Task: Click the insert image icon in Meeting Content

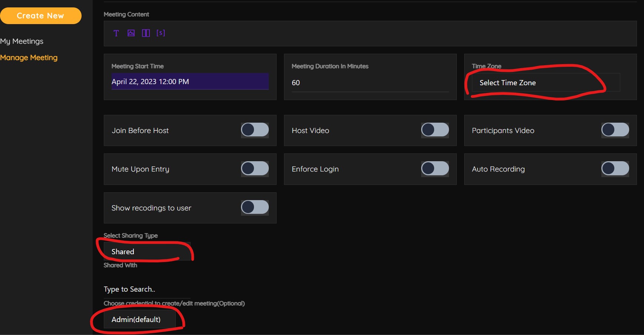Action: 131,33
